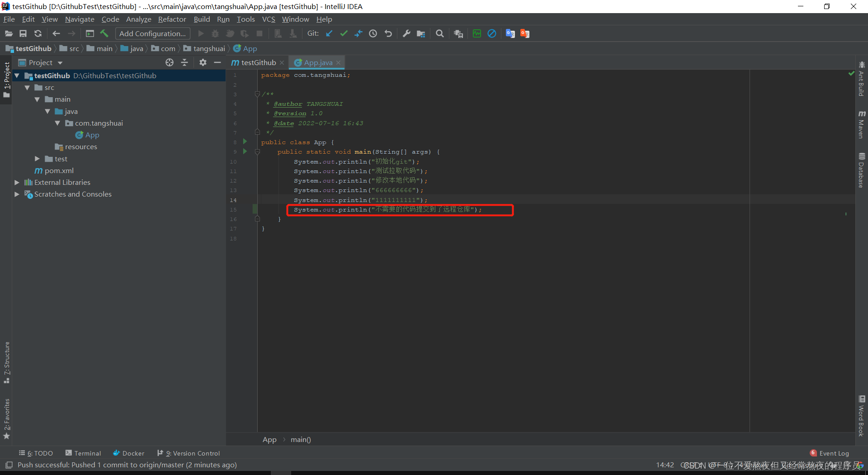Open the Project view dropdown
This screenshot has height=475, width=868.
coord(60,63)
